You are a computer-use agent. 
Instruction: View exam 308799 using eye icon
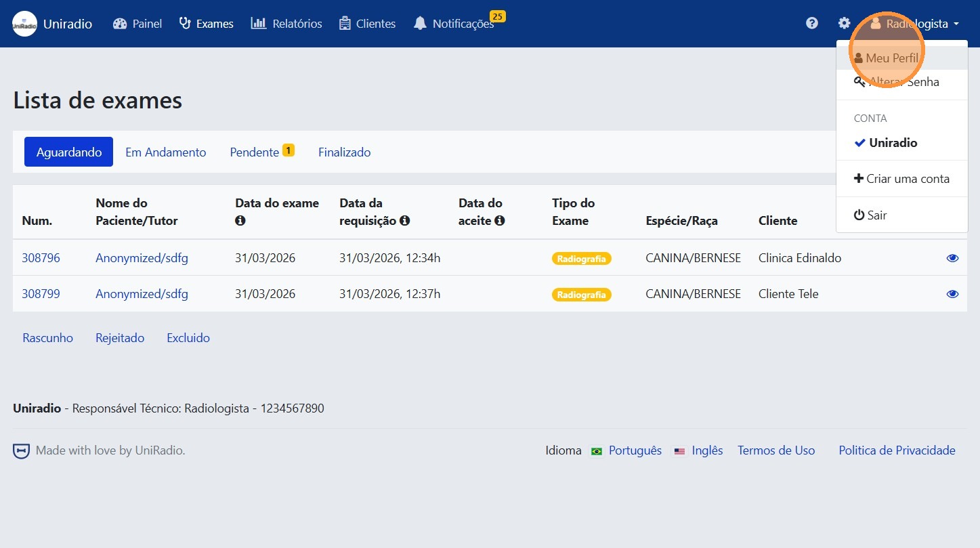click(952, 294)
